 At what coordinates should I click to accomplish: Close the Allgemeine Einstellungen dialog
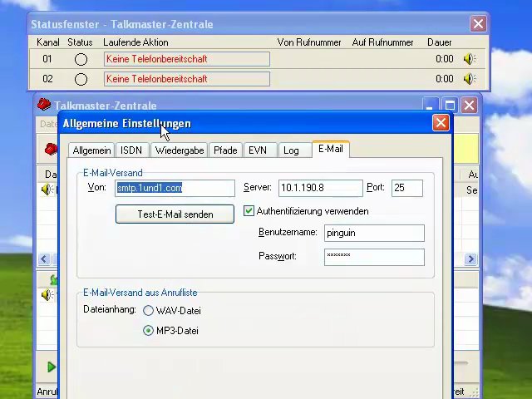click(441, 123)
